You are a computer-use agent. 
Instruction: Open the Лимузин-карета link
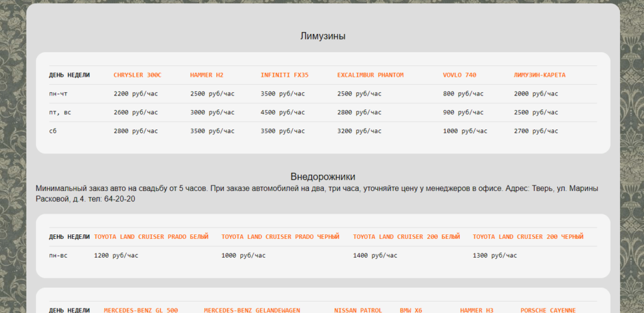539,75
